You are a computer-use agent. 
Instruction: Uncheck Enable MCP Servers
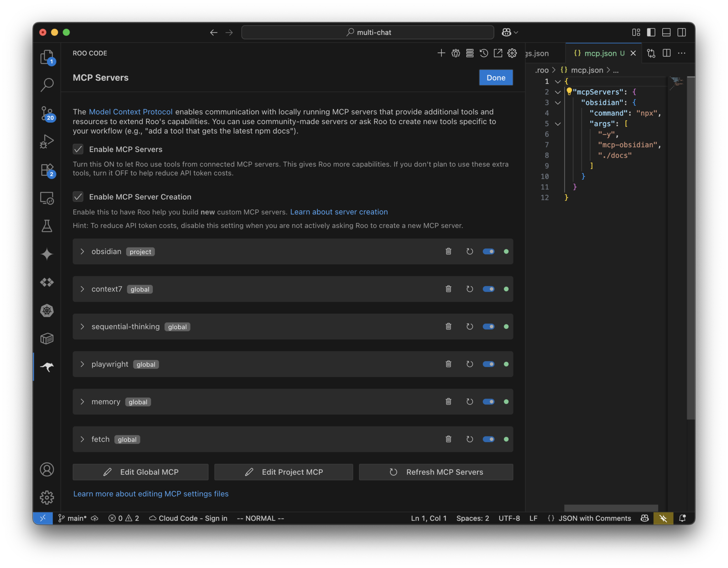pos(78,149)
